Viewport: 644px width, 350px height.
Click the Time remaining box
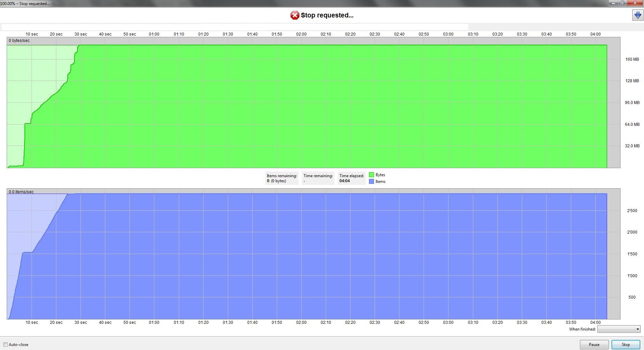pyautogui.click(x=318, y=178)
